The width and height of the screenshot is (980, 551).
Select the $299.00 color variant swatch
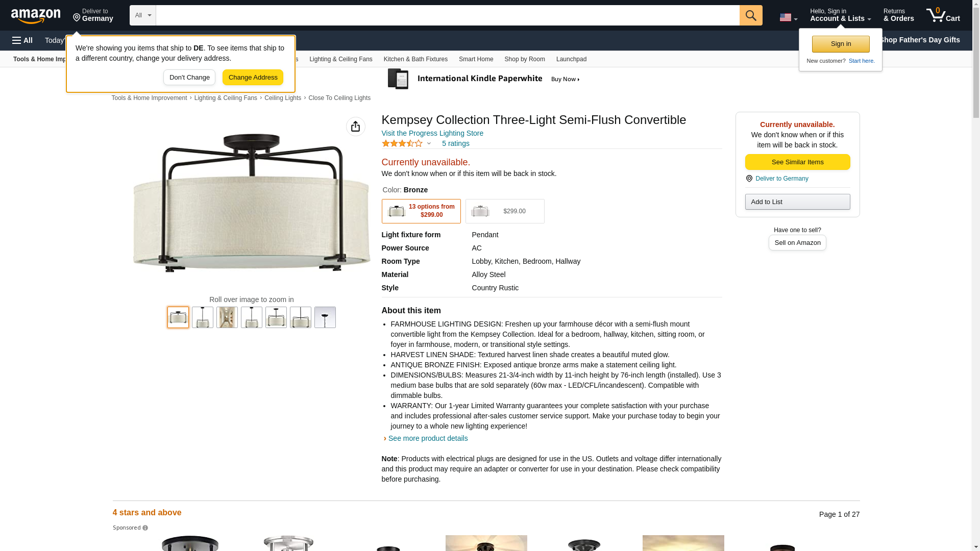pyautogui.click(x=504, y=211)
